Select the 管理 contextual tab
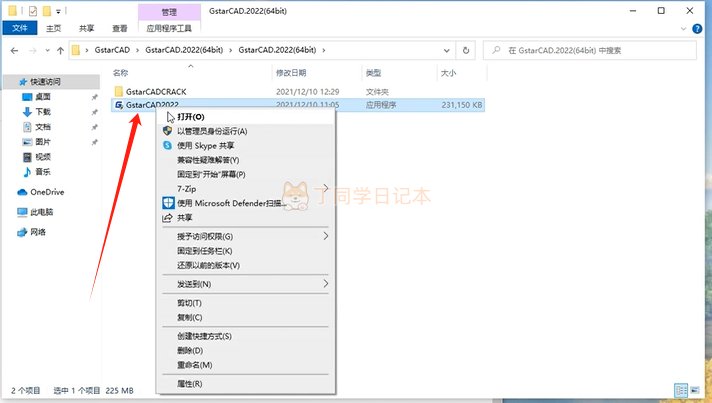Screen dimensions: 712x403 coord(169,12)
